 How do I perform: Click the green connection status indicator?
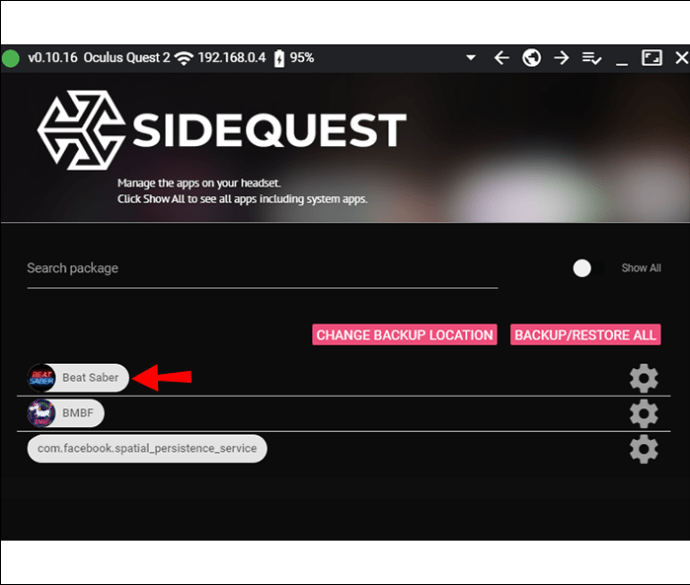(x=11, y=59)
